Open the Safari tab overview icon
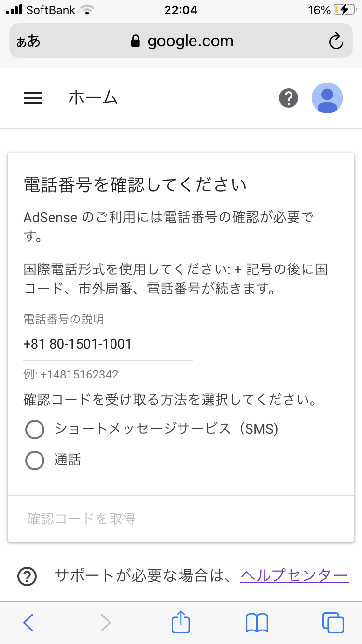 click(x=332, y=622)
